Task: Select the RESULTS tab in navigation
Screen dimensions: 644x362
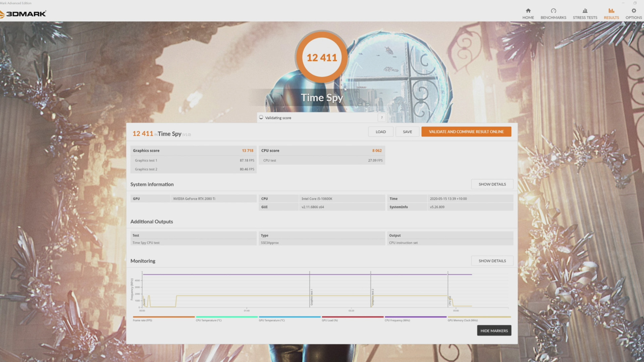Action: (612, 13)
